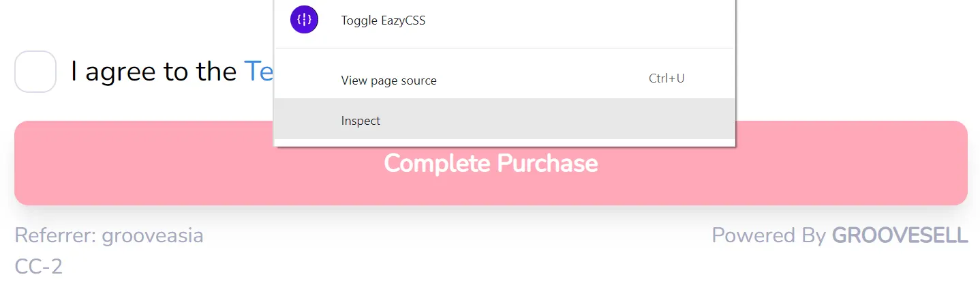Click the Ctrl+U shortcut label
The height and width of the screenshot is (307, 980).
pos(667,78)
